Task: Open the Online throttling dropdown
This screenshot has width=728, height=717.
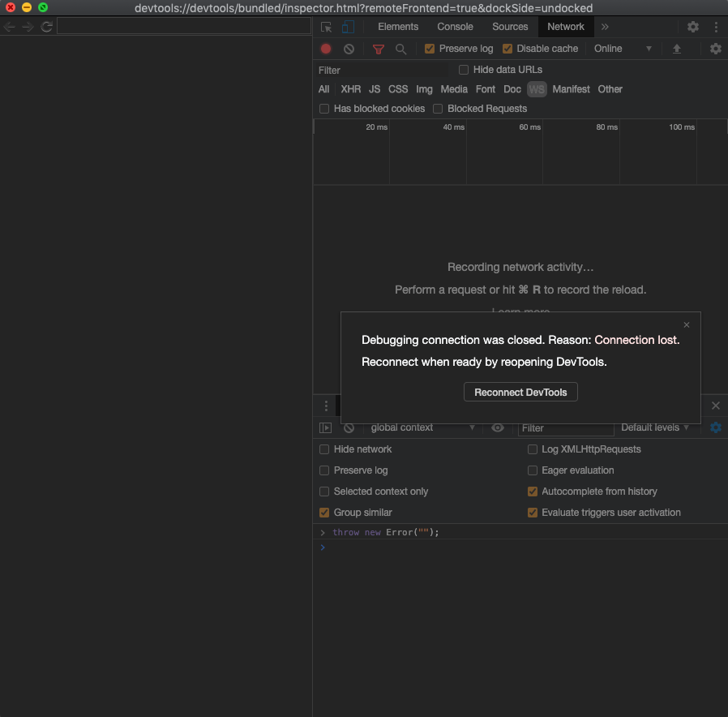Action: [623, 49]
